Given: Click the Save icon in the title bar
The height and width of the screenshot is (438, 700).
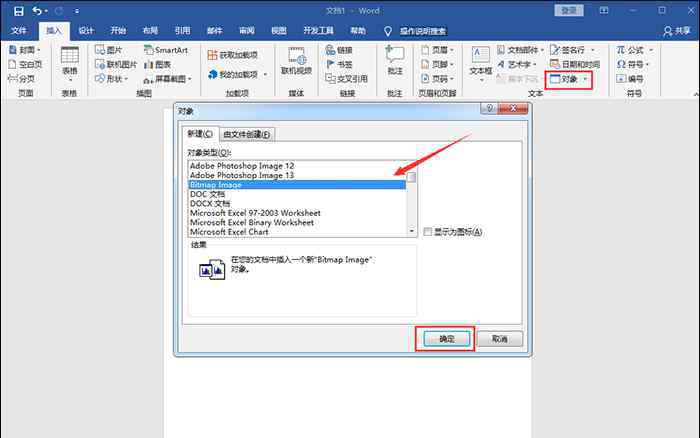Looking at the screenshot, I should click(18, 11).
